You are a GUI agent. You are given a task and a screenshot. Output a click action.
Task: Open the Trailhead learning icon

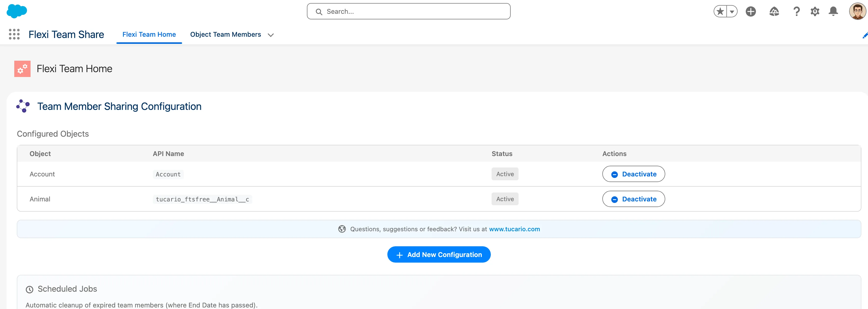[x=774, y=11]
